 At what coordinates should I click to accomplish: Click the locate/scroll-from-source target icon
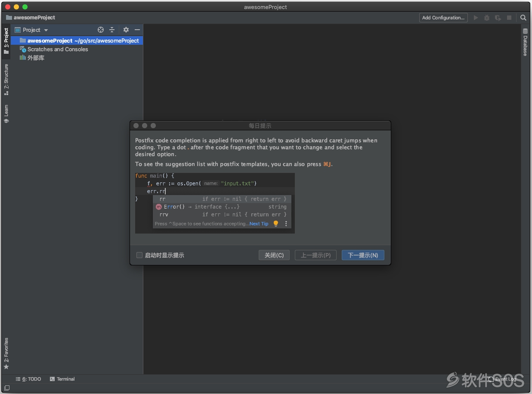(101, 30)
